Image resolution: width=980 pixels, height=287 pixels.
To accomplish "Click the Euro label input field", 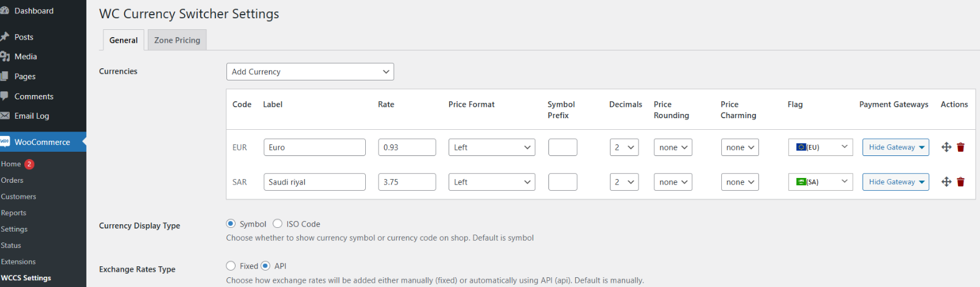I will pyautogui.click(x=314, y=147).
